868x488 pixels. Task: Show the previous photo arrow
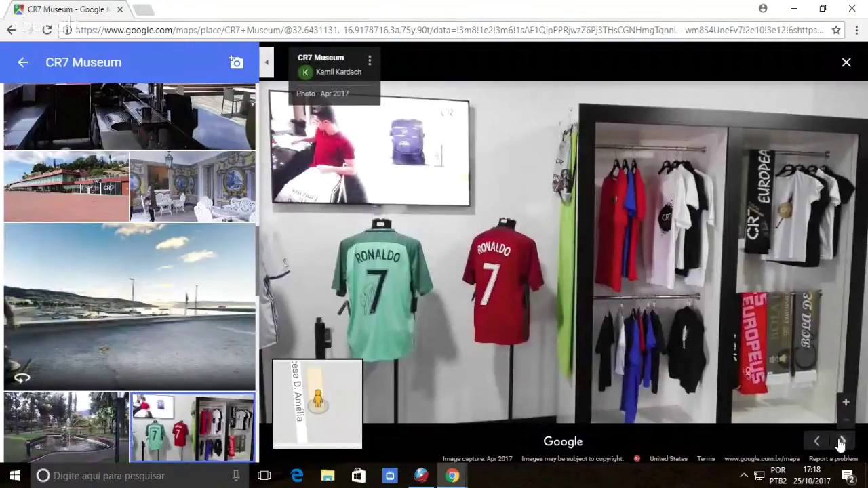coord(816,441)
